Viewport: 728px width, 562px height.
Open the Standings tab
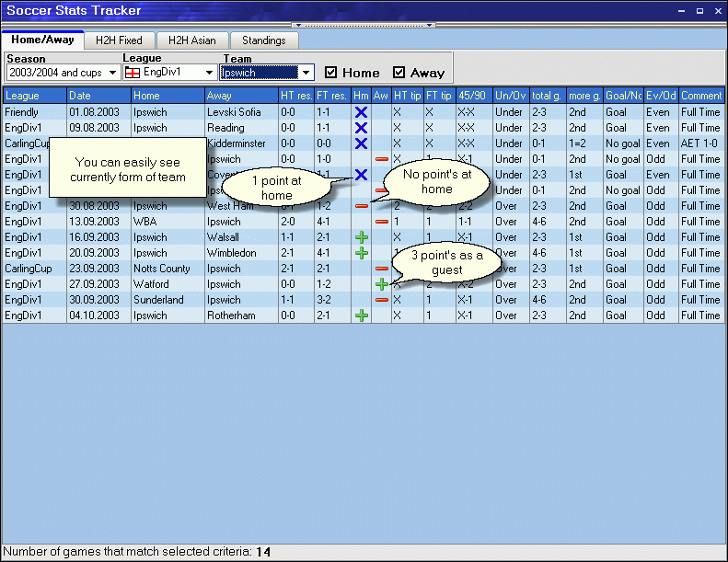point(264,40)
